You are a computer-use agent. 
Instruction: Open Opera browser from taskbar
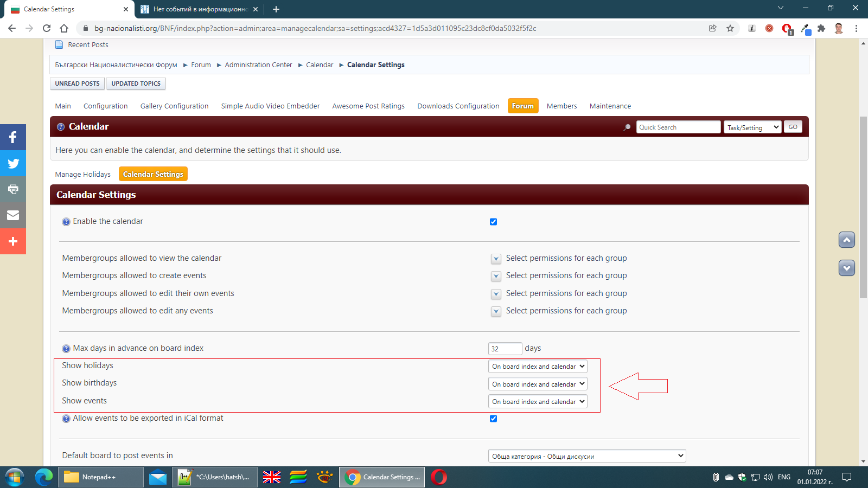(x=439, y=477)
